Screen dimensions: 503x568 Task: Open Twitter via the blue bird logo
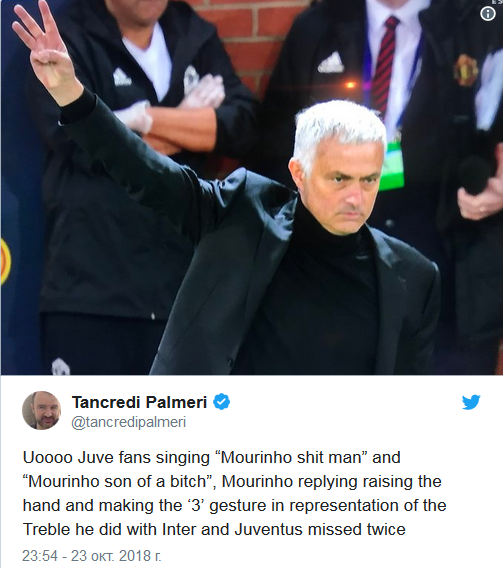coord(471,402)
